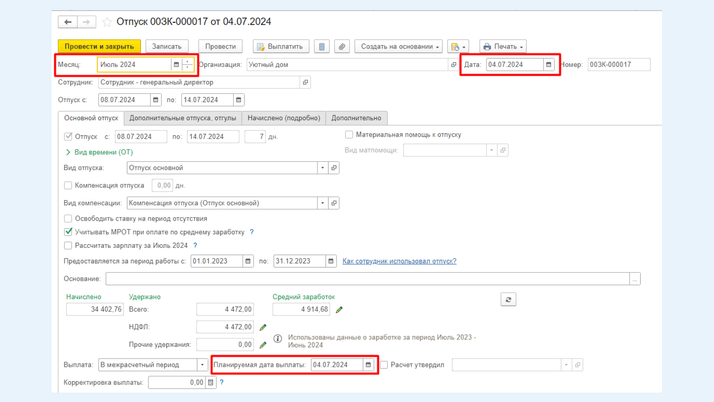Open the report icon button next to Выплатить
Screen dimensions: 714x402
[321, 46]
